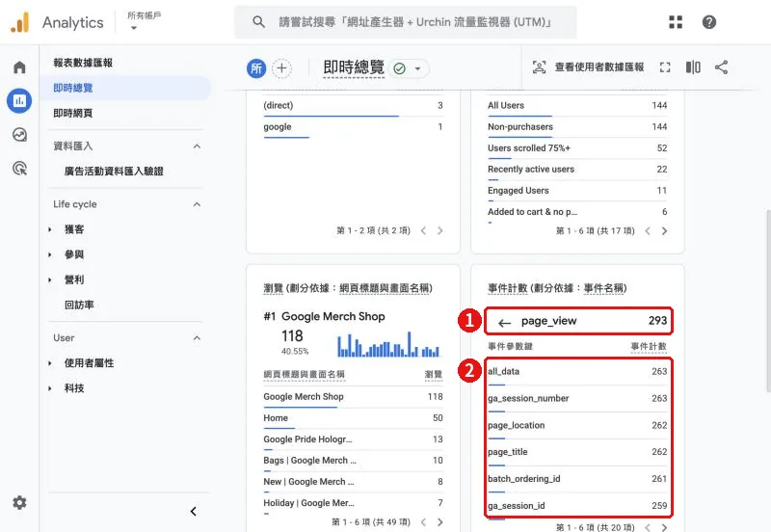The height and width of the screenshot is (532, 771).
Task: Click the 網頁標題與畫面名稱 dimension link
Action: (x=385, y=288)
